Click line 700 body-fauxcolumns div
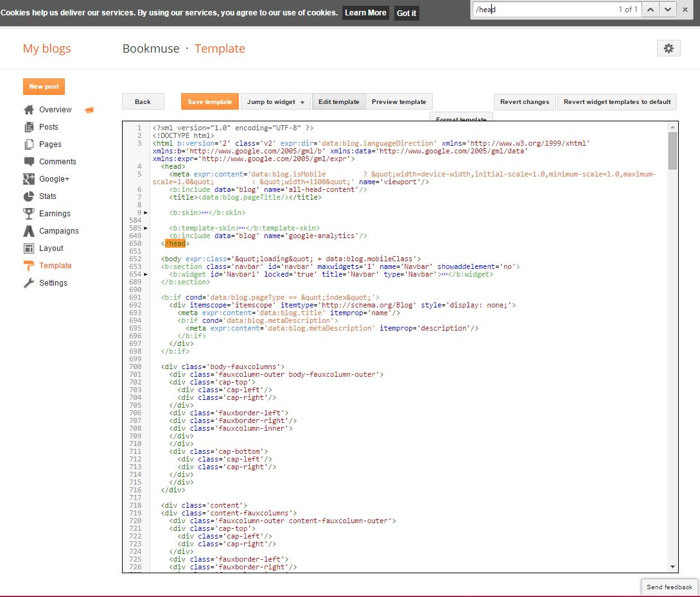 click(x=222, y=367)
